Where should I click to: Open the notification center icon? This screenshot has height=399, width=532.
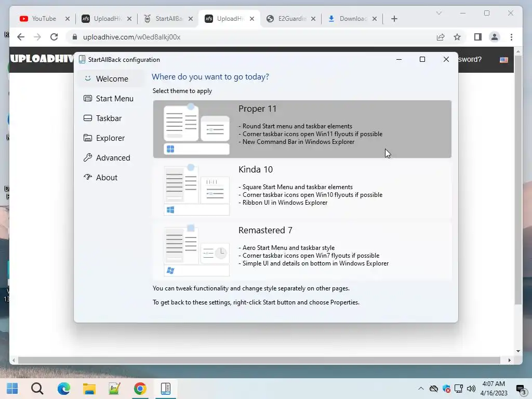[x=521, y=389]
